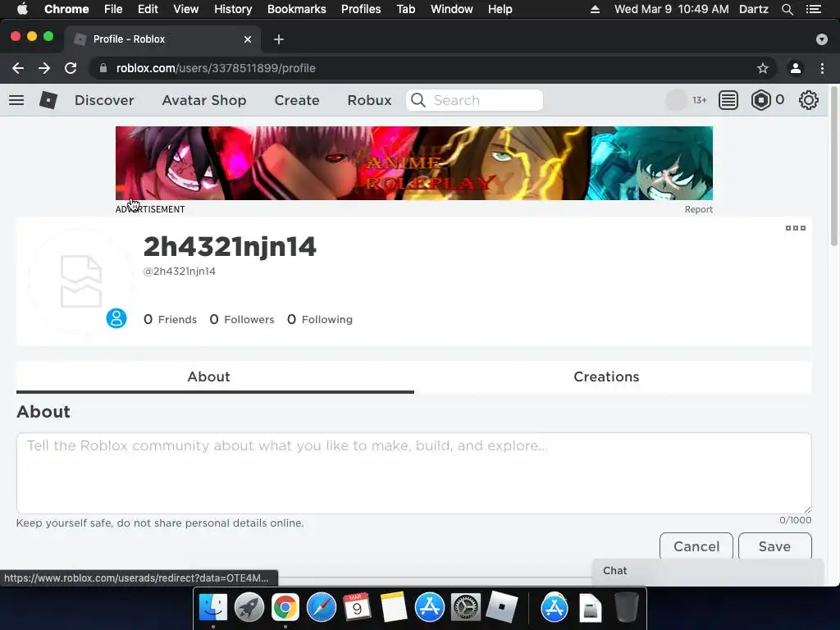Open Spotlight search in menu bar
840x630 pixels.
[787, 9]
